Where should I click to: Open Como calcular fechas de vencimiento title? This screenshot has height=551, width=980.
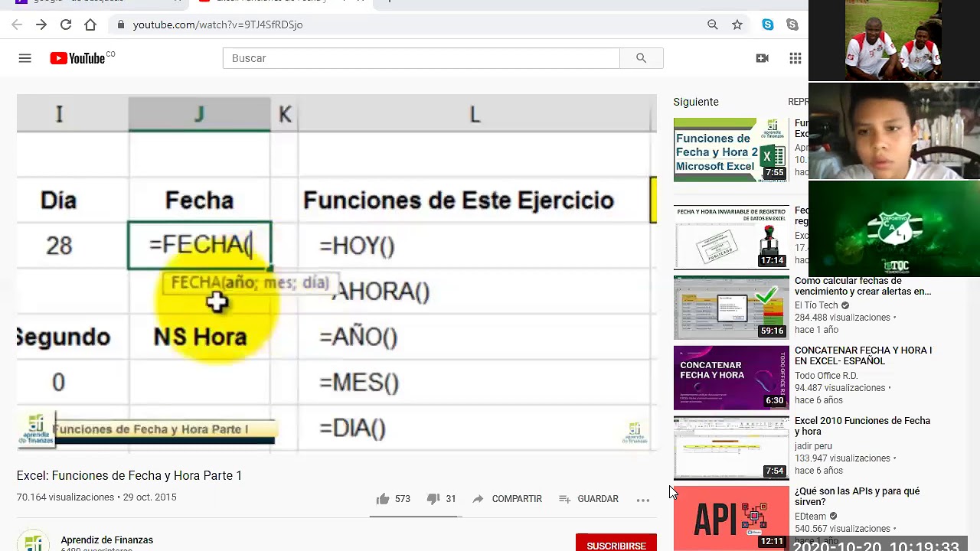[863, 286]
